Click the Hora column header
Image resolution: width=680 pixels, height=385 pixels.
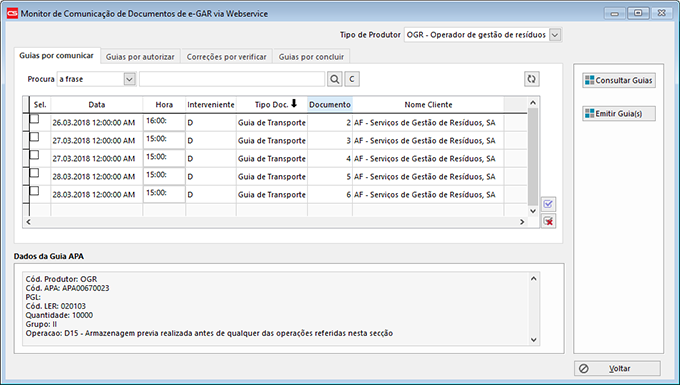point(164,104)
